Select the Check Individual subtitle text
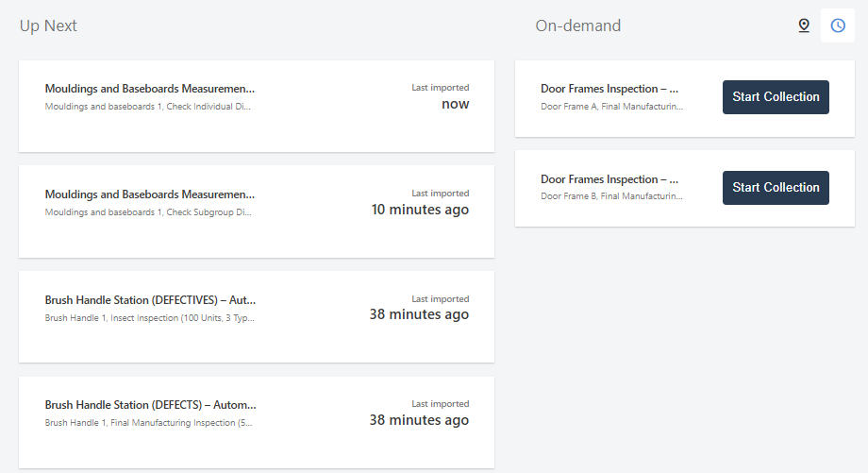868x473 pixels. [x=148, y=107]
